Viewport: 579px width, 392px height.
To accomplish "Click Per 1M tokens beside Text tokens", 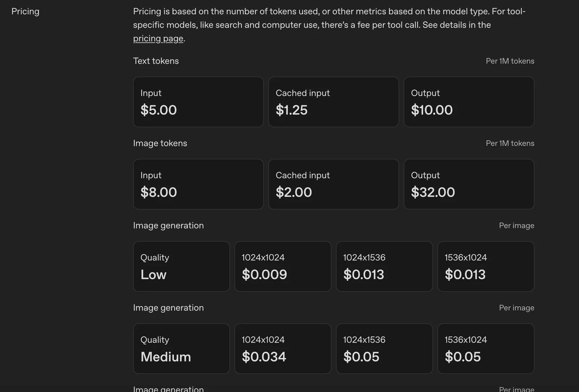I will click(x=510, y=61).
